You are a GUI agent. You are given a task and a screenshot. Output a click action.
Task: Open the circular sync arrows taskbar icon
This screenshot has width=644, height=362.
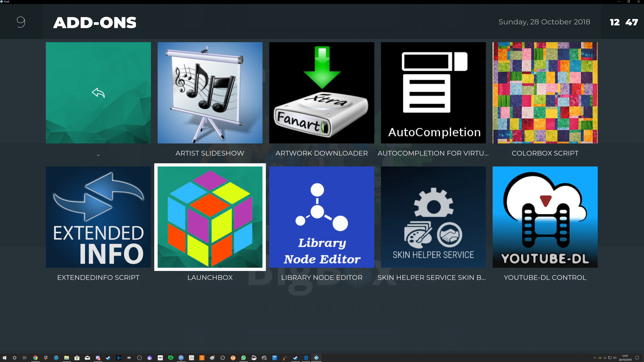pyautogui.click(x=223, y=358)
